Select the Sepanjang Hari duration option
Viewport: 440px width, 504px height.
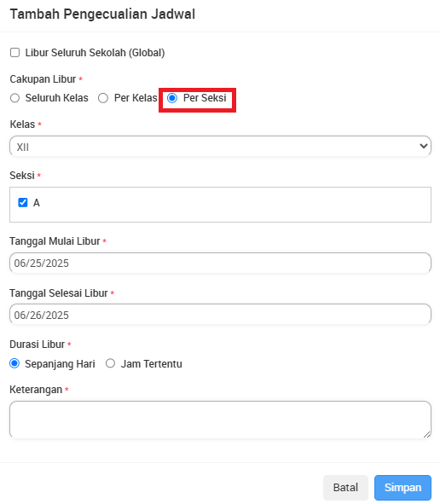14,363
